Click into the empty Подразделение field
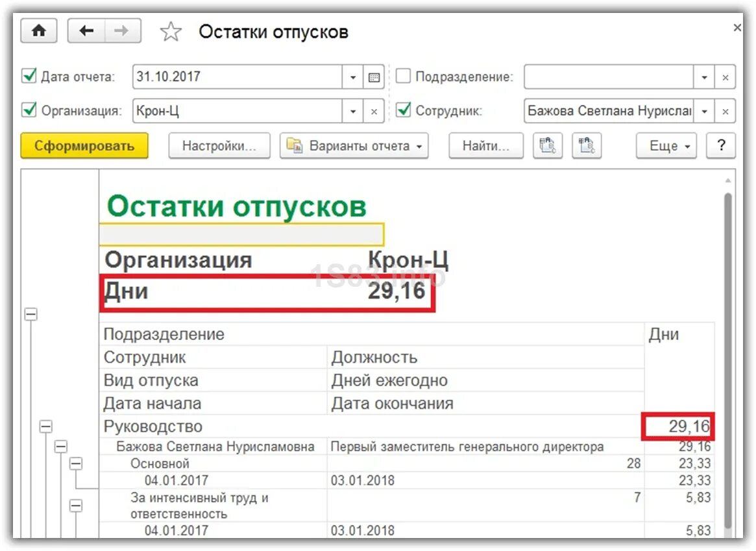This screenshot has width=756, height=551. [x=609, y=77]
